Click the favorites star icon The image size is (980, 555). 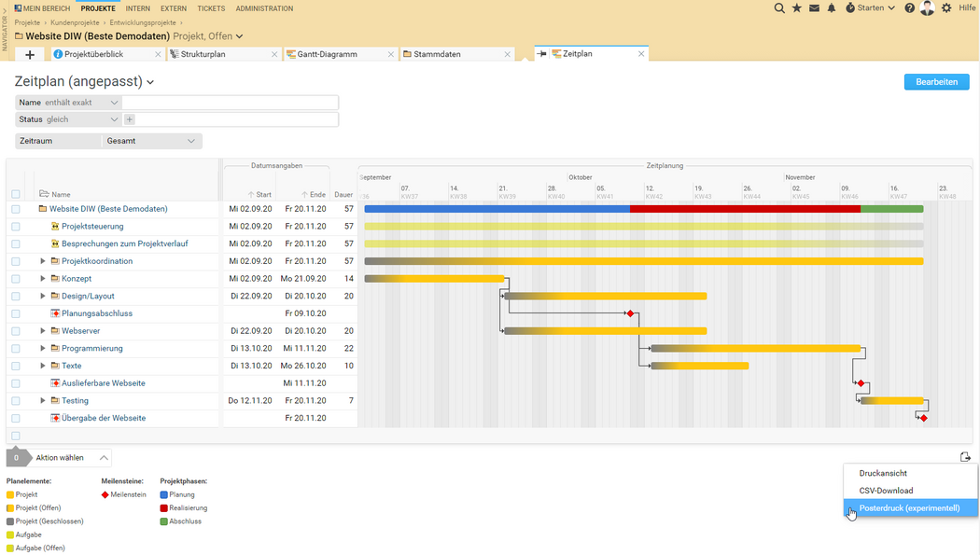tap(796, 8)
